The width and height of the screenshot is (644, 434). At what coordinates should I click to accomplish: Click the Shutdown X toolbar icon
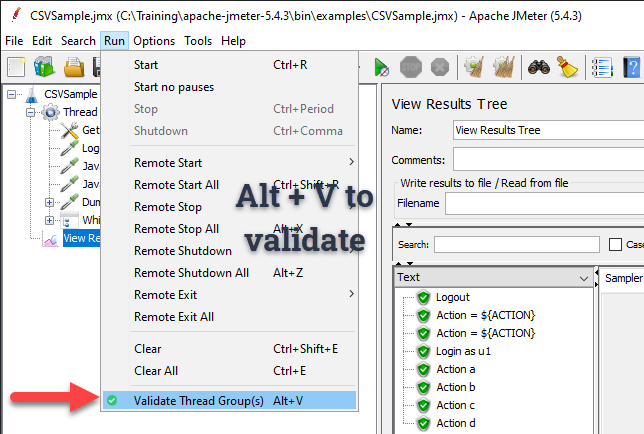440,67
